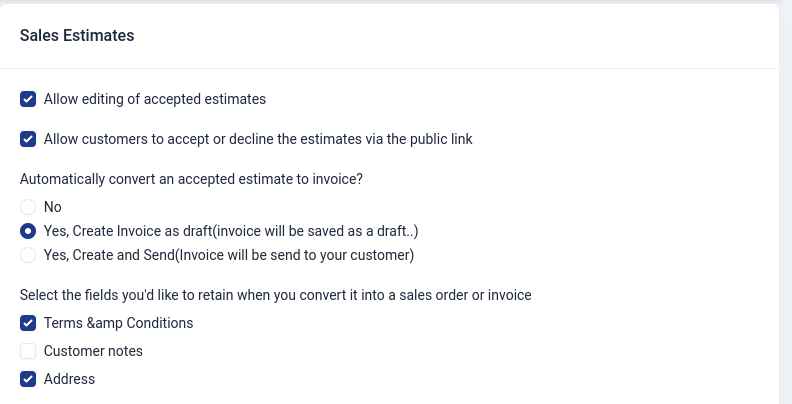
Task: Click the 'Automatically convert an accepted estimate' question text
Action: pos(191,179)
